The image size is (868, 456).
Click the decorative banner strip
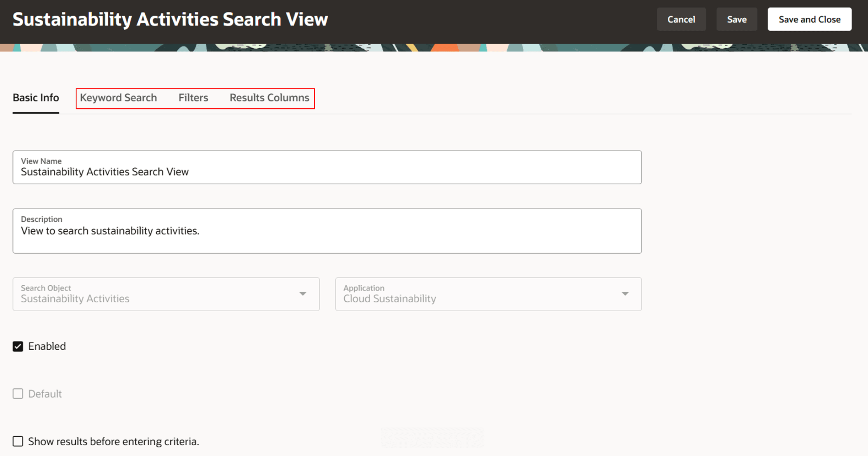[x=434, y=48]
